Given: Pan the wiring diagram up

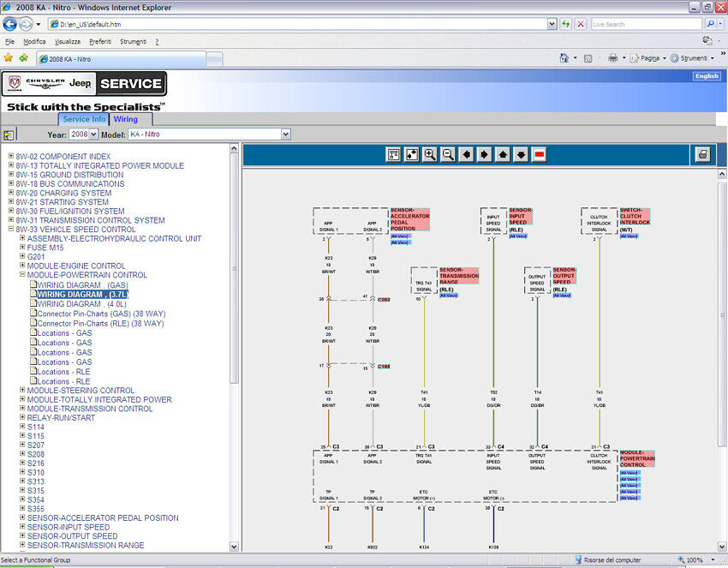Looking at the screenshot, I should (x=503, y=154).
